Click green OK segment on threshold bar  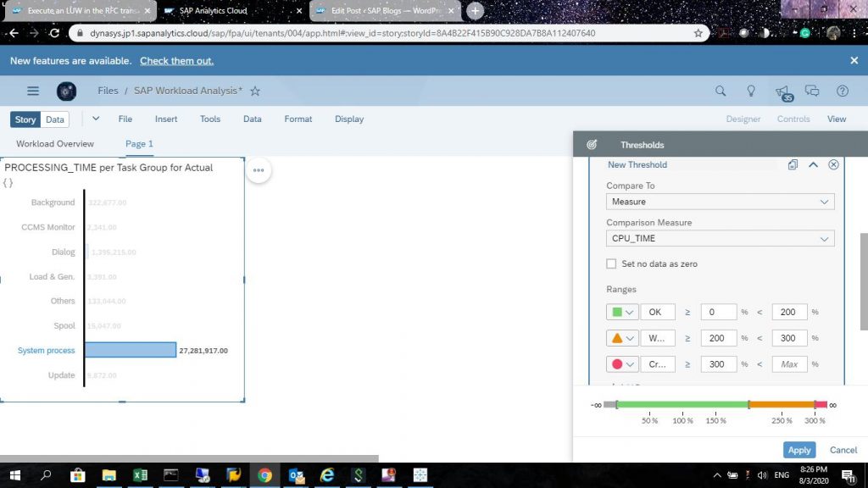pyautogui.click(x=682, y=405)
